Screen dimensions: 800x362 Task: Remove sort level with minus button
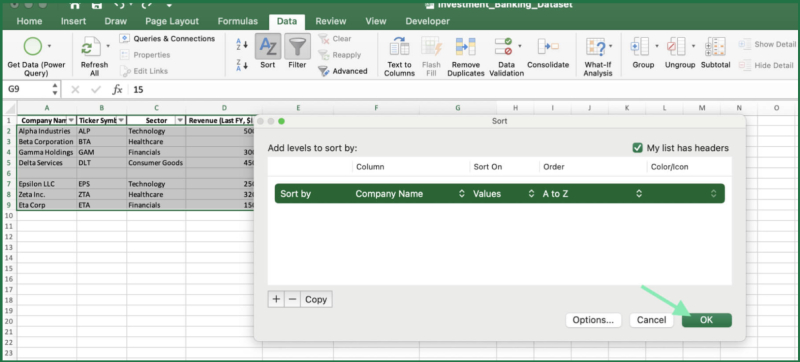[292, 299]
